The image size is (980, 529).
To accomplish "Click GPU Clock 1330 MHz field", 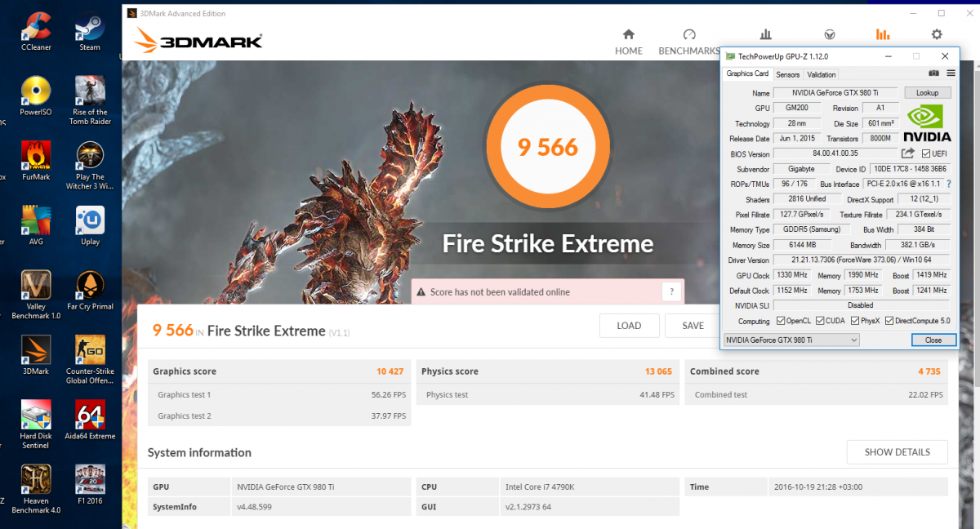I will 792,275.
